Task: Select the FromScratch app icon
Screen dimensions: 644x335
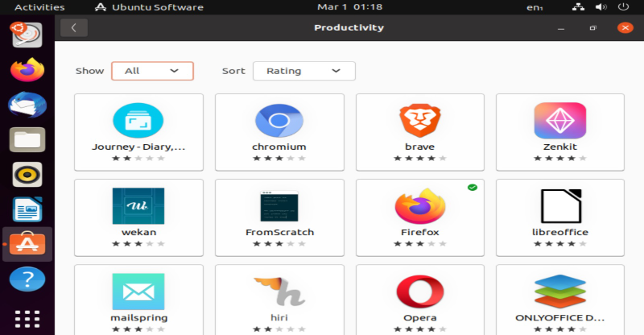Action: pyautogui.click(x=279, y=206)
